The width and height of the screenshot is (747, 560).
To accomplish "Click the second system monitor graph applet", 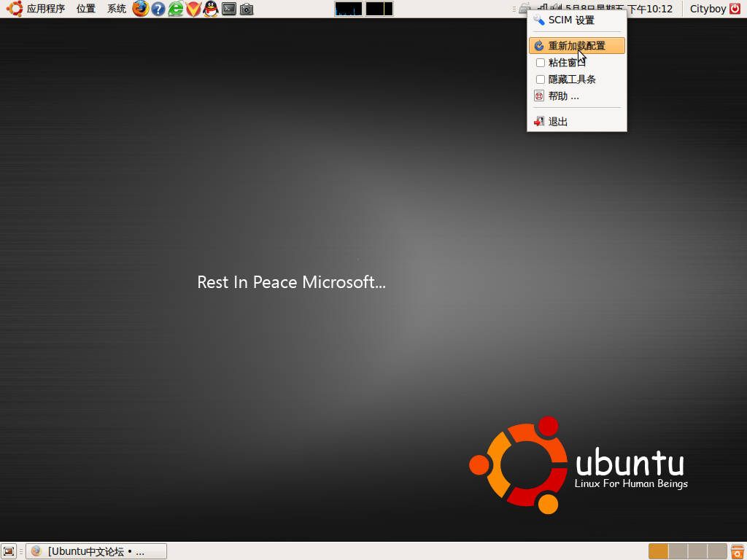I will point(379,9).
